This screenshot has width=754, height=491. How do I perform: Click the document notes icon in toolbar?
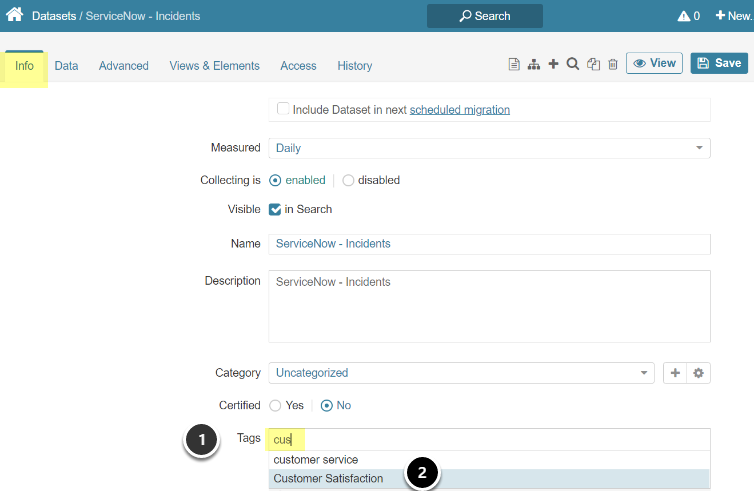514,64
